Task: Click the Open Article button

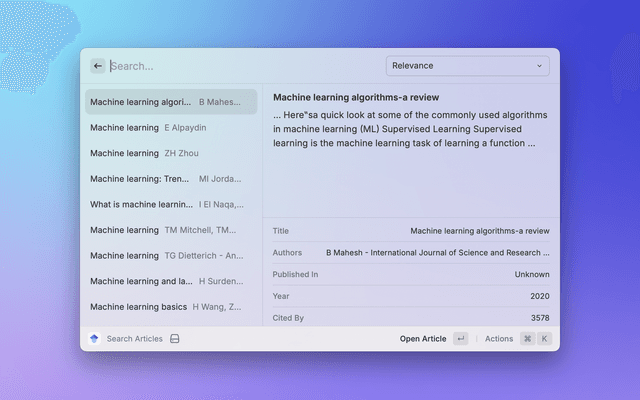Action: pyautogui.click(x=423, y=339)
